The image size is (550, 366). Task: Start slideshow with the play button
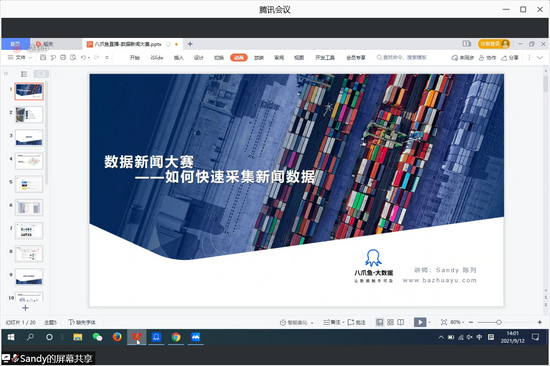point(420,322)
